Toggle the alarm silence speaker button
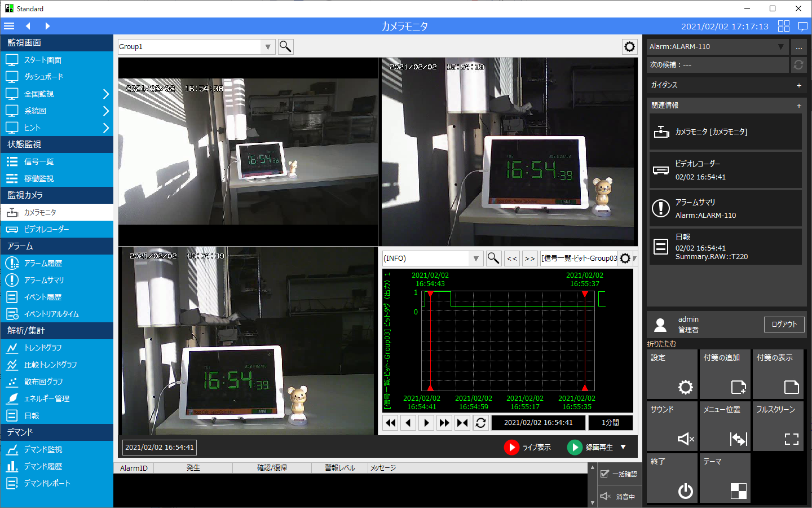The width and height of the screenshot is (812, 508). 606,496
